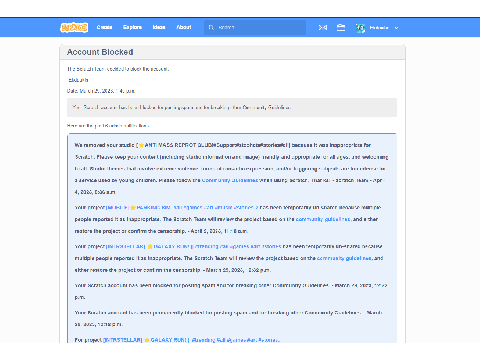Open the project link in March 25 message
This screenshot has height=360, width=480.
(x=194, y=246)
